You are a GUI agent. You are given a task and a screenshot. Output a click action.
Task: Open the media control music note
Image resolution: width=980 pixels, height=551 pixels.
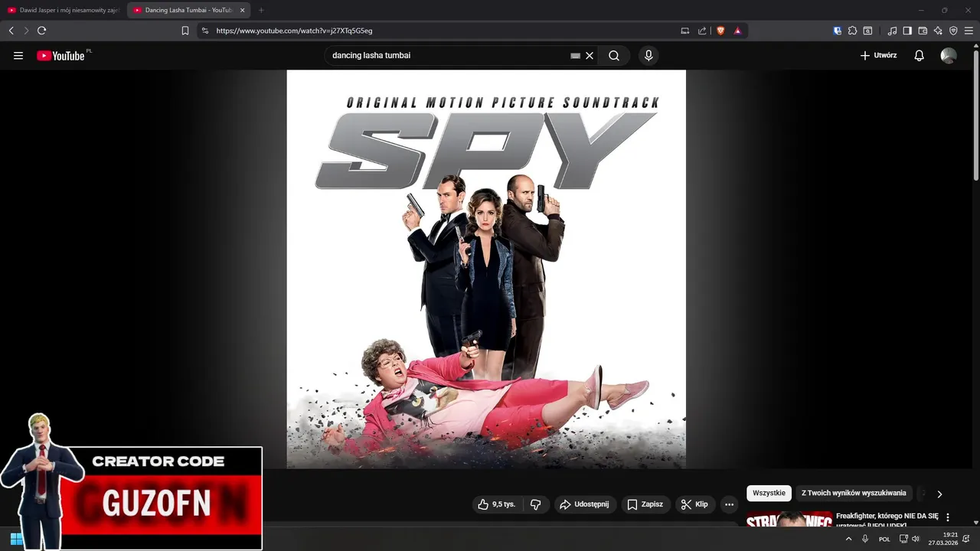tap(892, 31)
